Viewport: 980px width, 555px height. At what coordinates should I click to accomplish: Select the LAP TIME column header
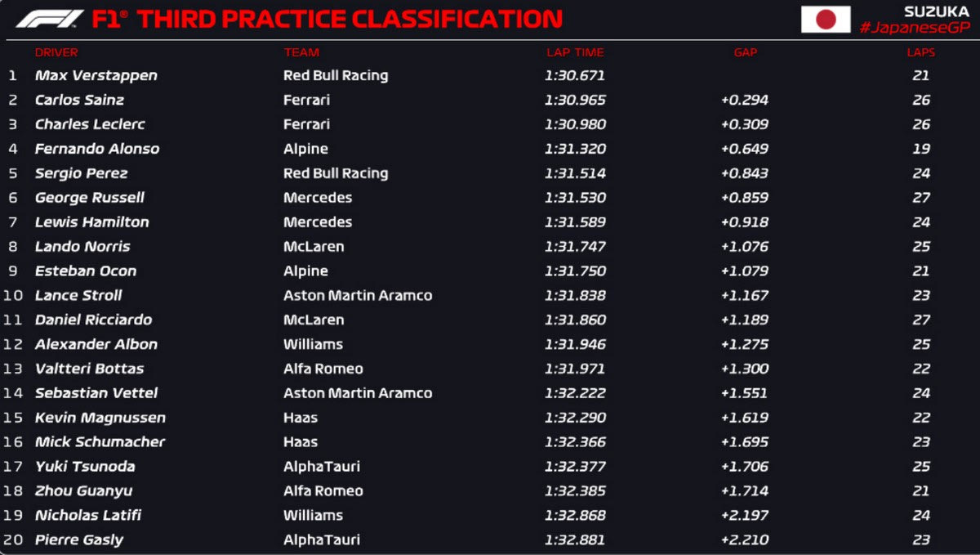pyautogui.click(x=575, y=52)
